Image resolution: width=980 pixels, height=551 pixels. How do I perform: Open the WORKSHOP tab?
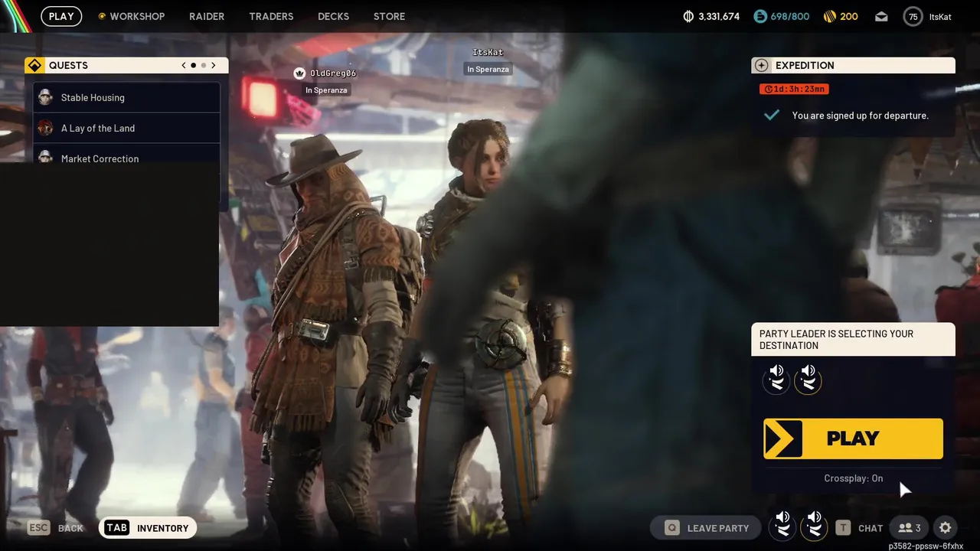coord(131,16)
